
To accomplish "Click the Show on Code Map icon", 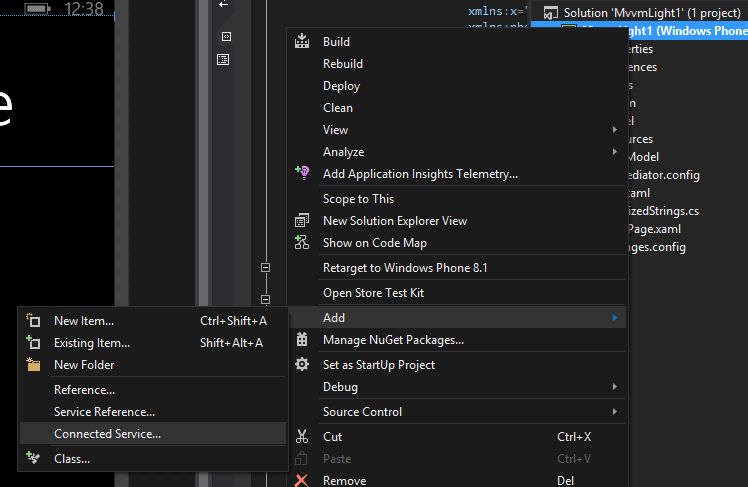I will (x=301, y=242).
